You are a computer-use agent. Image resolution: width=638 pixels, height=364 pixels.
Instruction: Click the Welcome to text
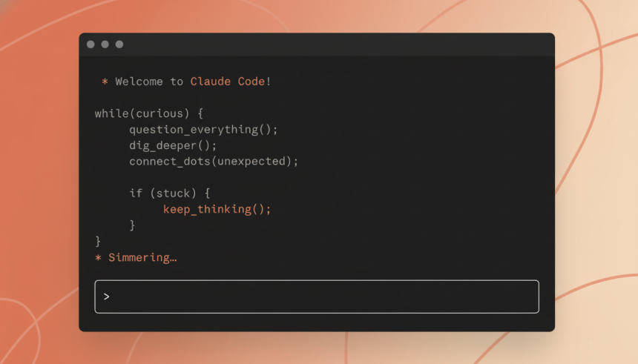149,82
